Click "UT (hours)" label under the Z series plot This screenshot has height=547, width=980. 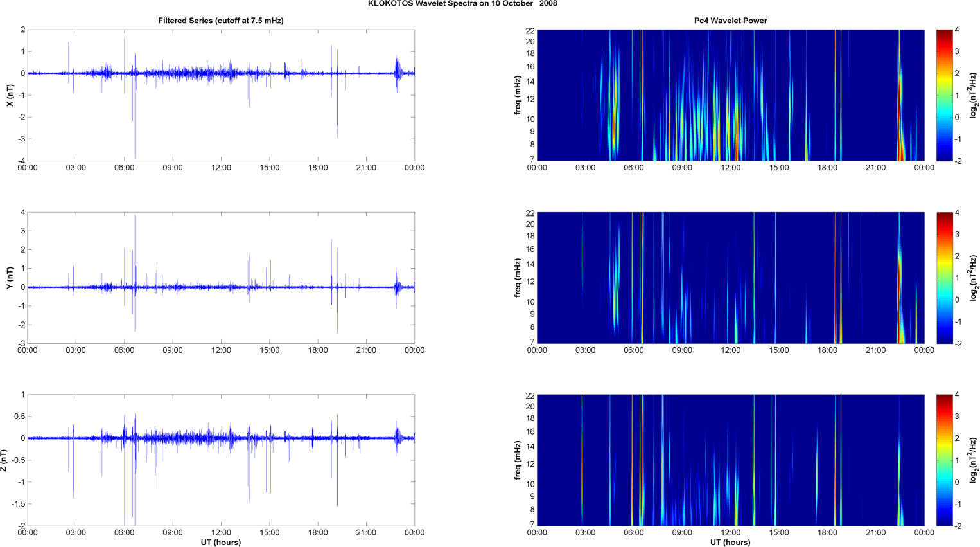pos(221,542)
